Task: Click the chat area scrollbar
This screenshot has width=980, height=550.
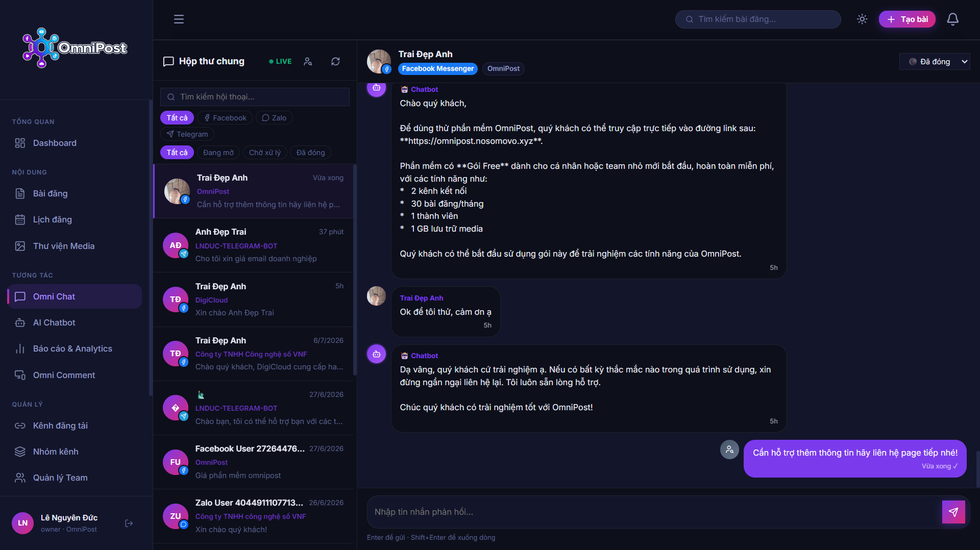Action: pos(977,469)
